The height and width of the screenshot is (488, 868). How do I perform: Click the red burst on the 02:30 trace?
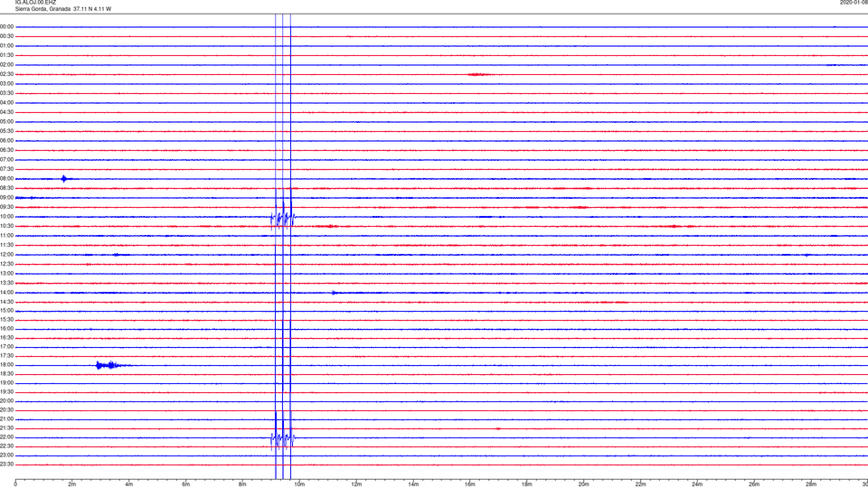tap(477, 74)
